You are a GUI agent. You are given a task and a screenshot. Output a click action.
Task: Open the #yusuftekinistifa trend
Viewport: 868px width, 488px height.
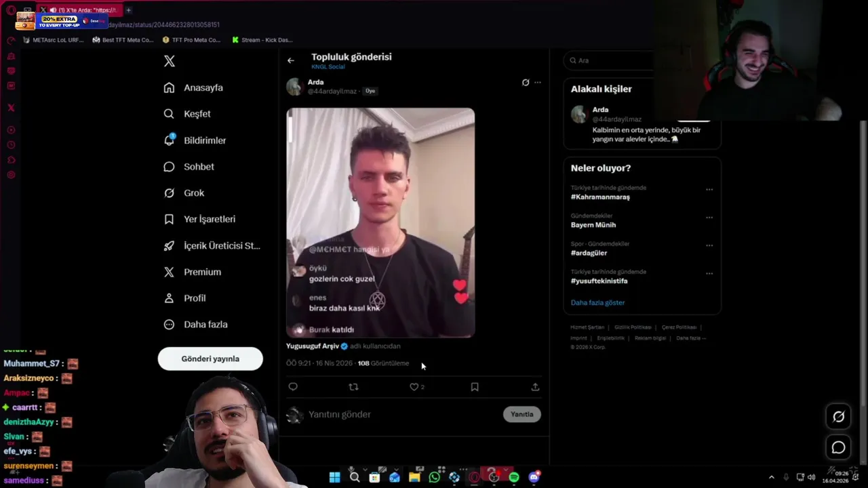point(599,281)
